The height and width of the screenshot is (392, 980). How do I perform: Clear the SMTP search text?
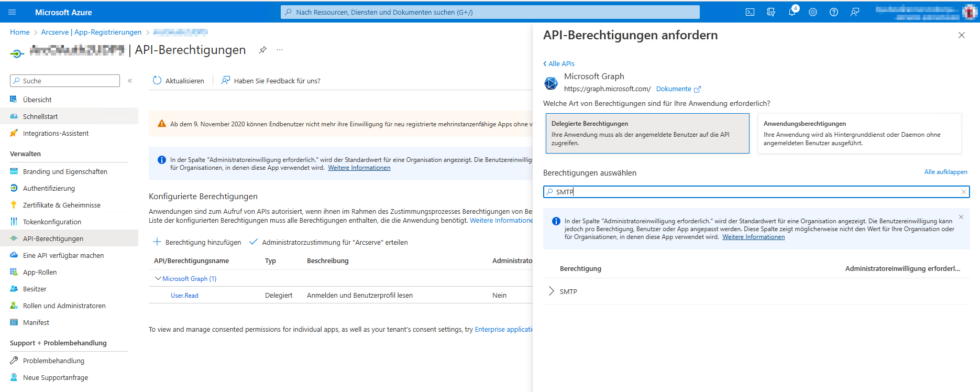[963, 192]
